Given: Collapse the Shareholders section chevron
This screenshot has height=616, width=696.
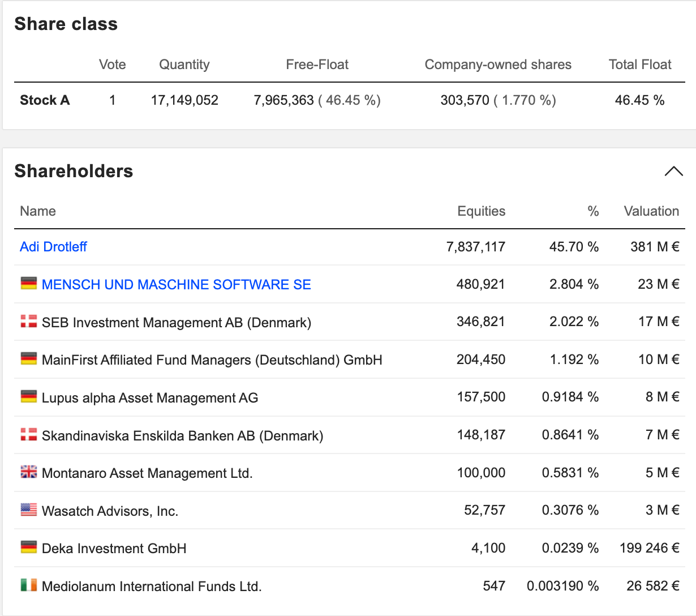Looking at the screenshot, I should coord(673,171).
